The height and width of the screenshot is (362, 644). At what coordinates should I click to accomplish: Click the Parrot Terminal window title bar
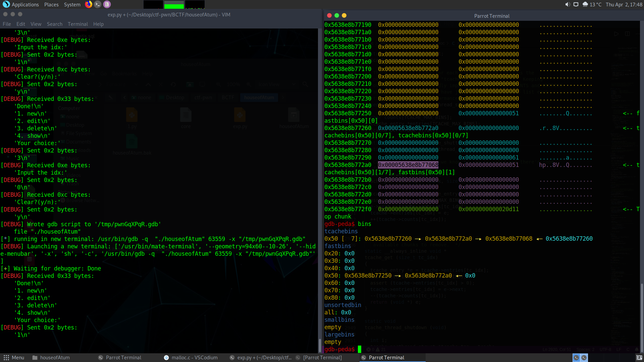(x=492, y=16)
